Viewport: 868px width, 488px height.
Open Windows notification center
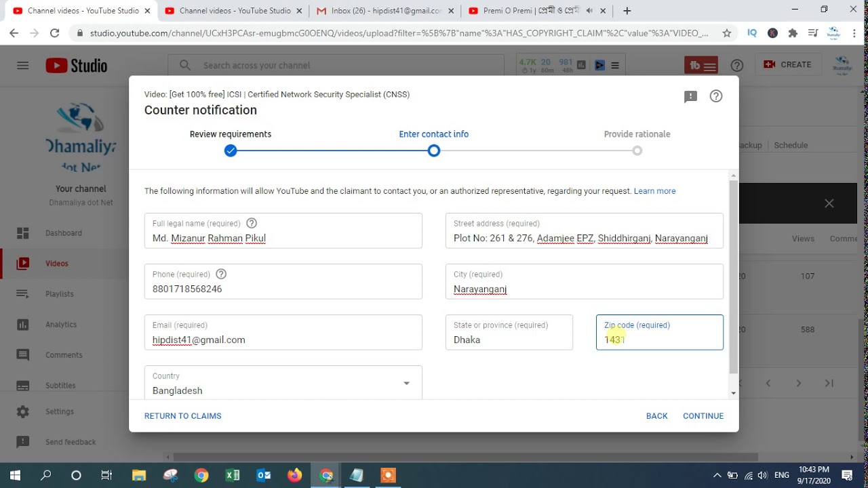coord(847,475)
